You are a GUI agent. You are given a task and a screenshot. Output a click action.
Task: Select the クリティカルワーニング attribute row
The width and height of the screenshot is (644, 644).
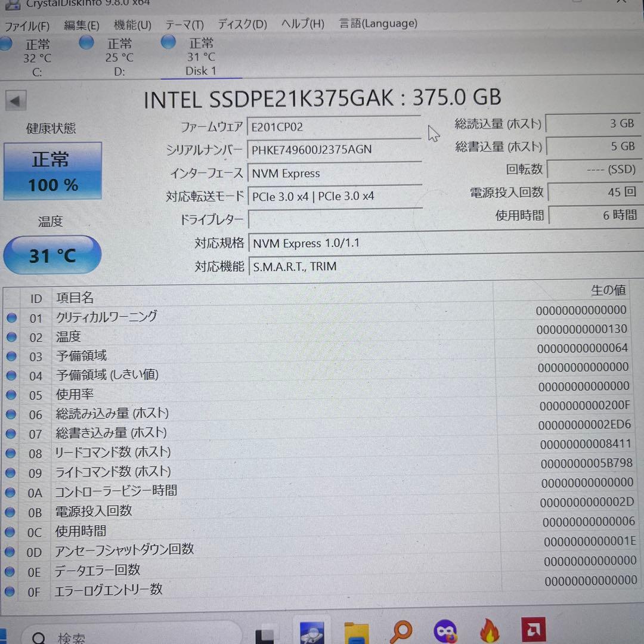click(x=316, y=315)
